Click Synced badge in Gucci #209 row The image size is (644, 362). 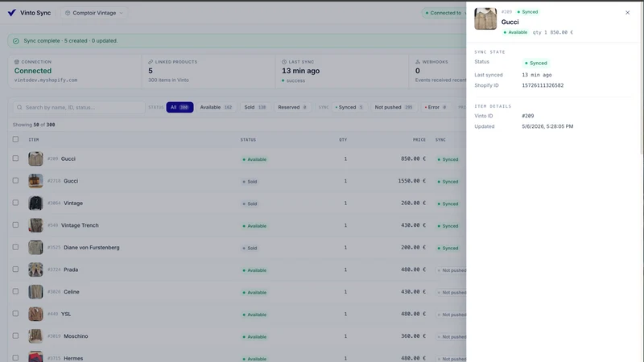click(448, 159)
